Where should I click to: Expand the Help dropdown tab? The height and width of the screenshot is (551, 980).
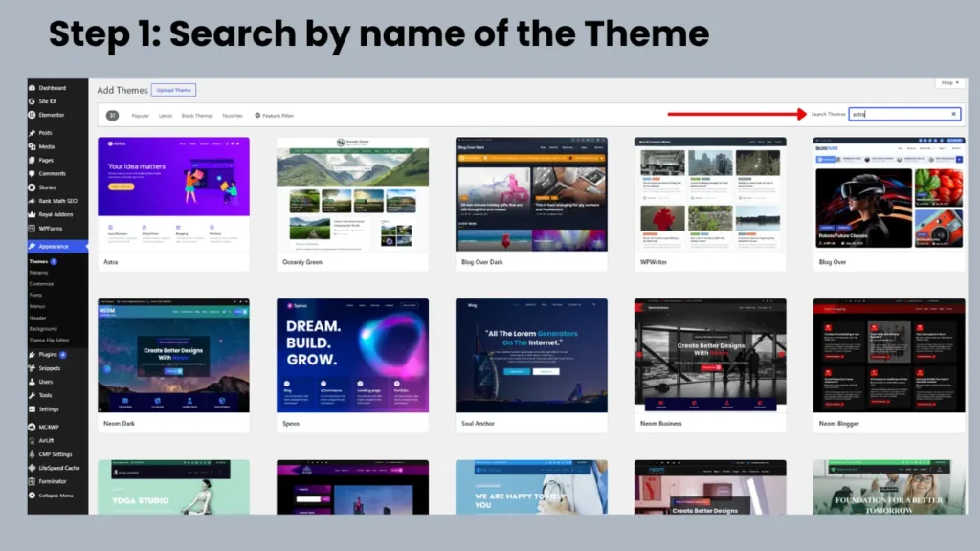pos(950,82)
